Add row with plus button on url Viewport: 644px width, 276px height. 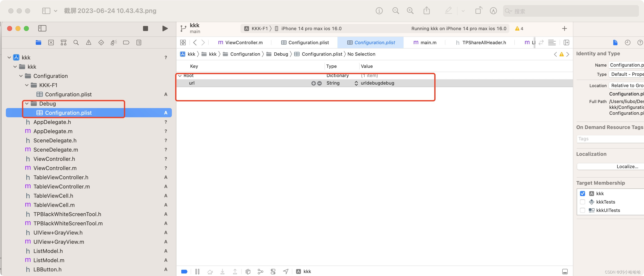pyautogui.click(x=313, y=83)
